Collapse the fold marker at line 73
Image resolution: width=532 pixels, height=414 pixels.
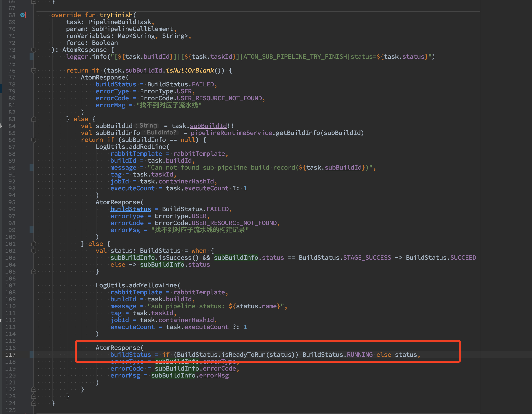[34, 50]
